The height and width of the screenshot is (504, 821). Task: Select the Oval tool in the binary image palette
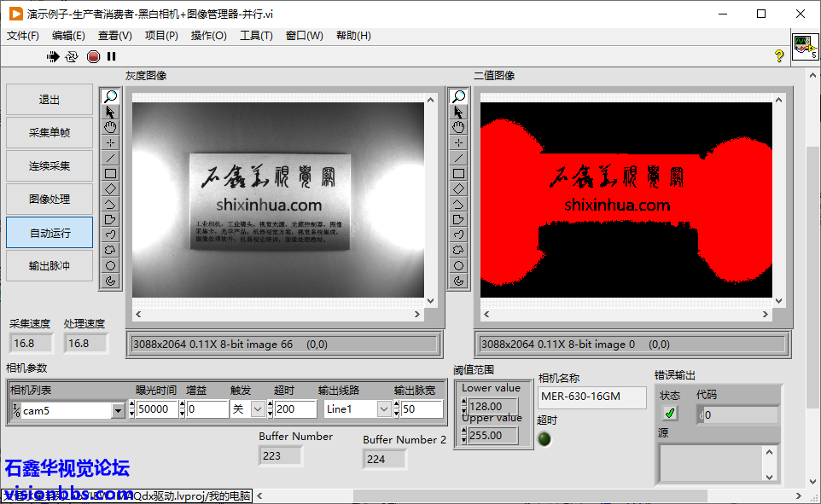point(459,265)
